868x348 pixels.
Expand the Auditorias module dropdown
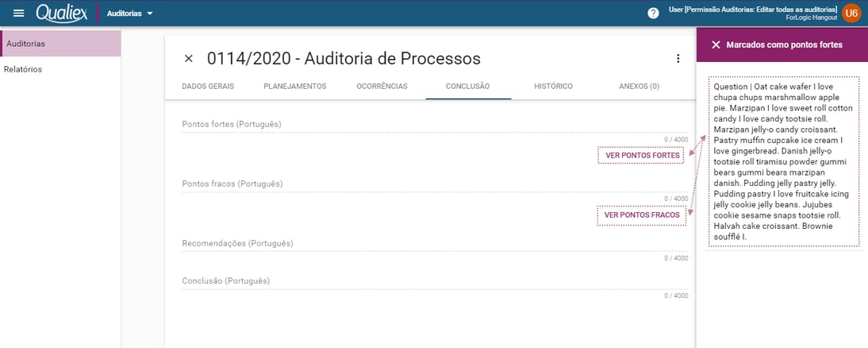point(130,14)
